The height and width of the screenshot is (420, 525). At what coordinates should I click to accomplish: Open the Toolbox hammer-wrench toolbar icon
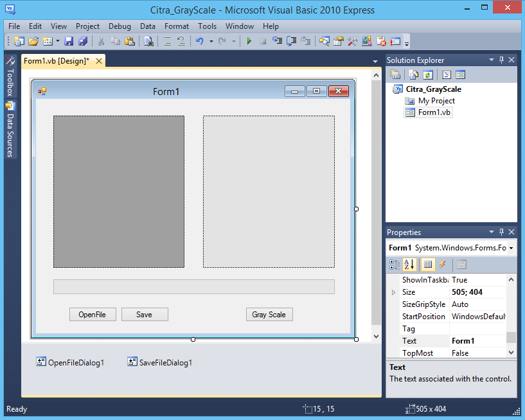click(x=353, y=41)
